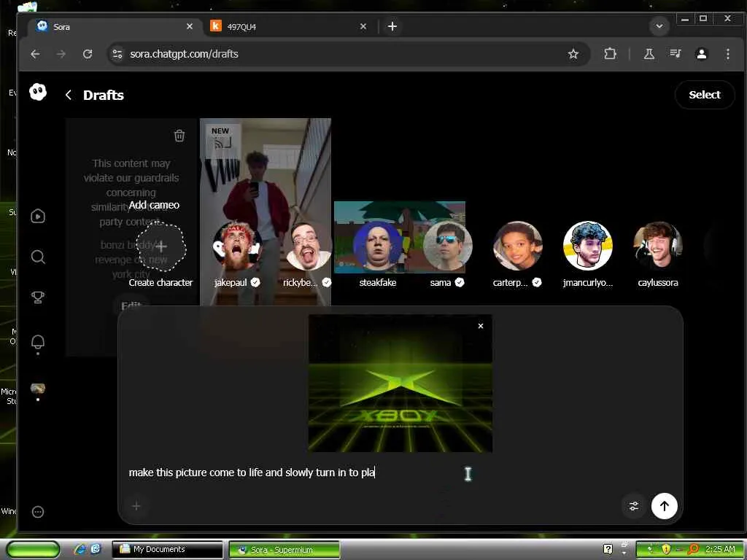Image resolution: width=747 pixels, height=560 pixels.
Task: Open the browser profile icon
Action: (701, 54)
